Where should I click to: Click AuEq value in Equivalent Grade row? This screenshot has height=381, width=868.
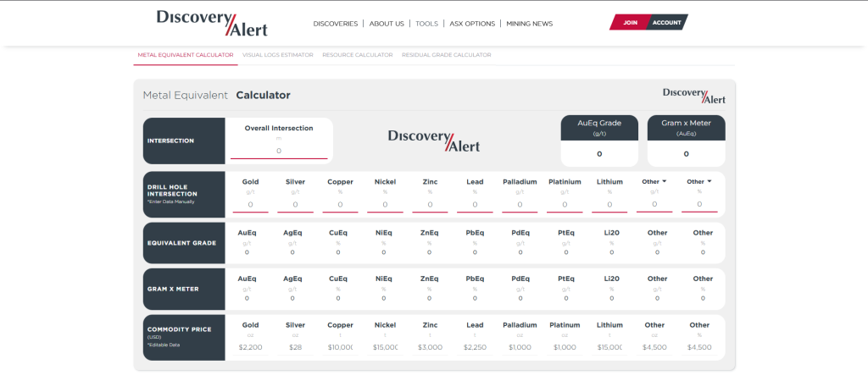point(247,252)
